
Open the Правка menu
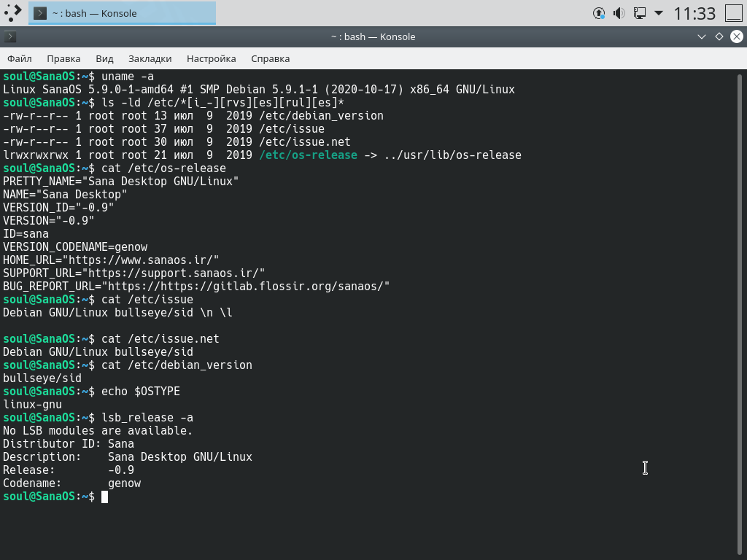point(63,58)
